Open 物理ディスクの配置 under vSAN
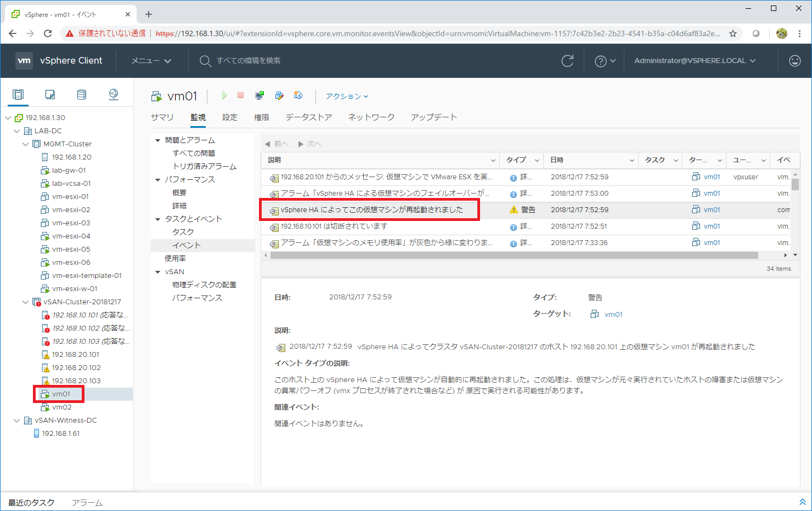The width and height of the screenshot is (812, 511). point(204,285)
